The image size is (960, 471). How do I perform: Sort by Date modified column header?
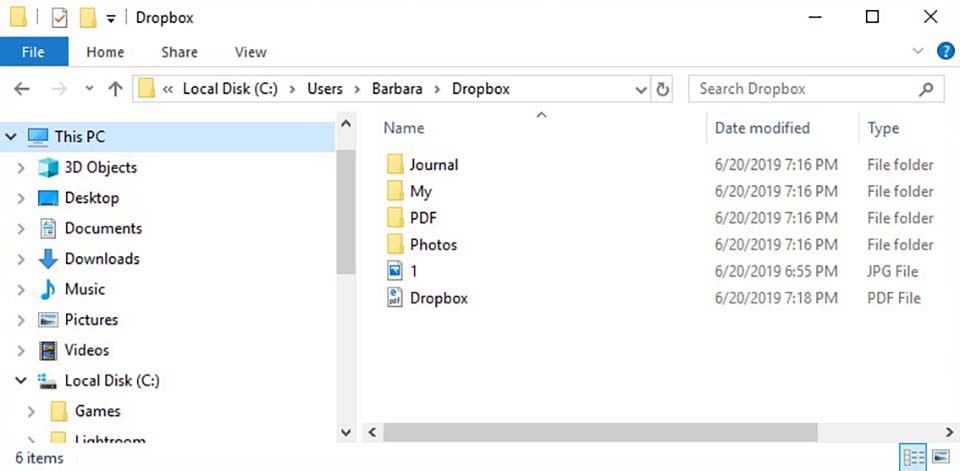(x=762, y=128)
